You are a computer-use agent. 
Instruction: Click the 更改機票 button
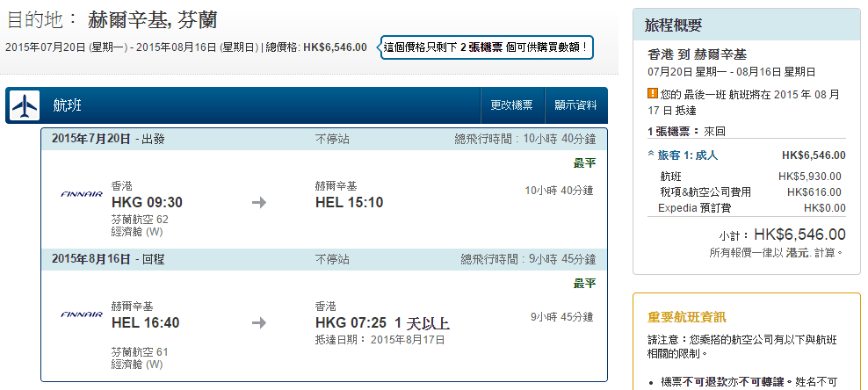tap(511, 105)
